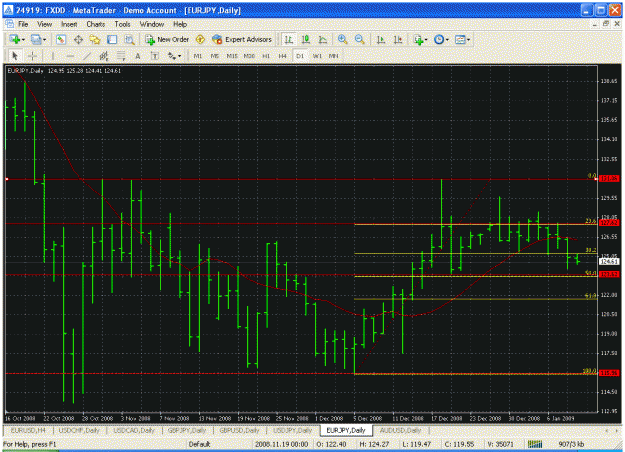Image resolution: width=625 pixels, height=452 pixels.
Task: Switch chart to line chart icon
Action: pyautogui.click(x=323, y=39)
